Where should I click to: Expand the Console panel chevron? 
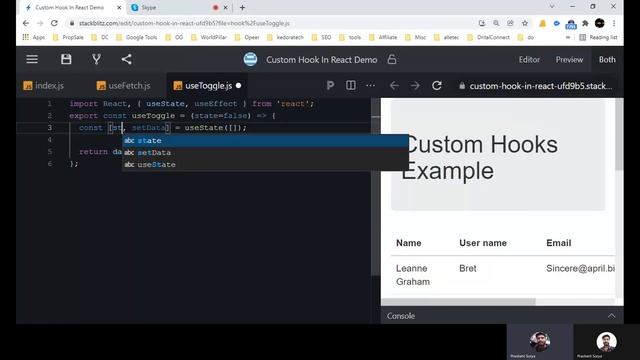[611, 316]
